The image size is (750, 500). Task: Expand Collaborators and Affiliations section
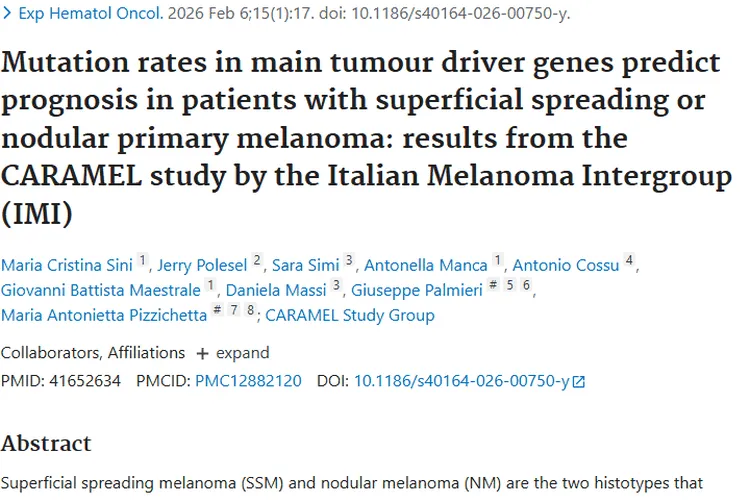point(92,353)
